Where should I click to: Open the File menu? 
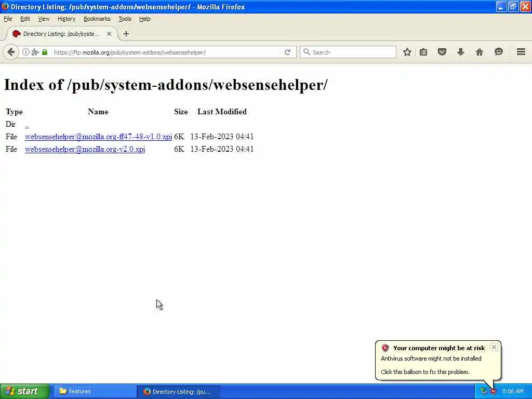pyautogui.click(x=8, y=19)
